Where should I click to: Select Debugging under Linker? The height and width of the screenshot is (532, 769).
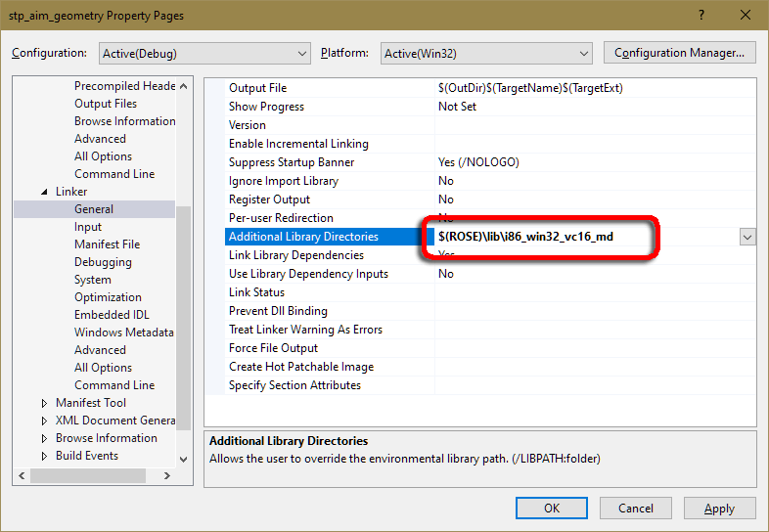click(x=103, y=262)
